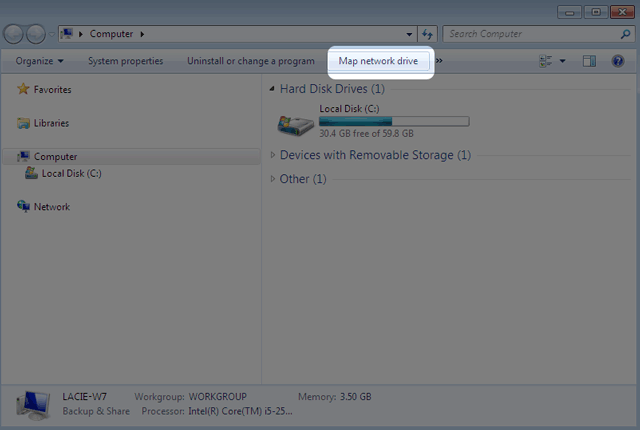Click the Hard Disk Drives (1) heading
This screenshot has height=430, width=640.
click(332, 89)
